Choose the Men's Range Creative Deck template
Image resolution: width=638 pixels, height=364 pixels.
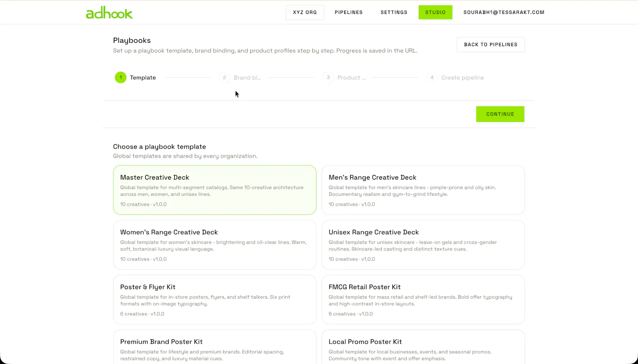(423, 190)
